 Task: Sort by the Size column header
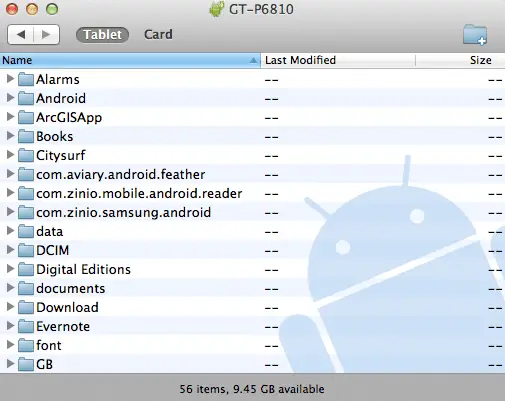460,60
